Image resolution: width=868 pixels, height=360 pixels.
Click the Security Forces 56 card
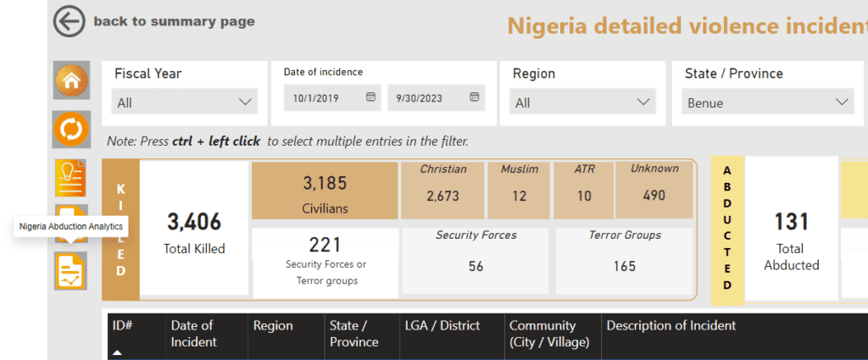click(476, 261)
